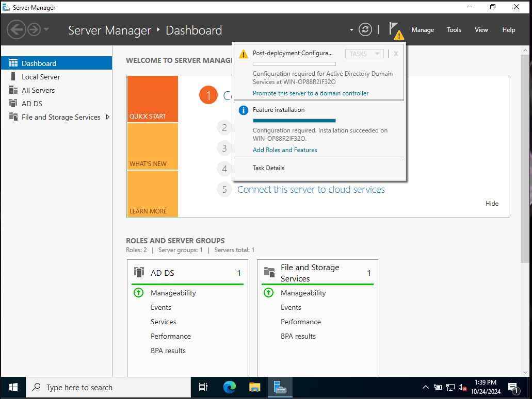The height and width of the screenshot is (399, 532).
Task: Launch Microsoft Edge from taskbar
Action: pyautogui.click(x=229, y=387)
